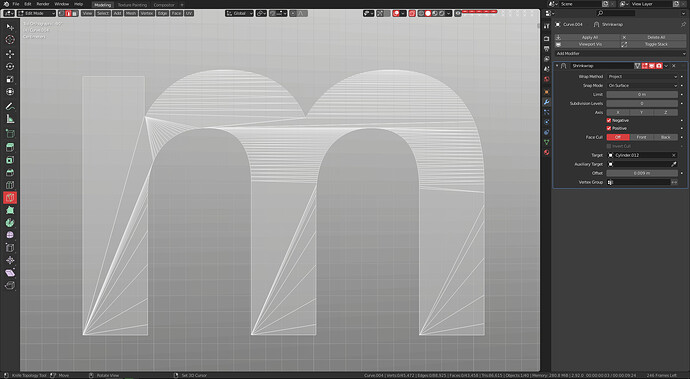The height and width of the screenshot is (379, 690).
Task: Set Face Cull to Front
Action: click(x=642, y=137)
